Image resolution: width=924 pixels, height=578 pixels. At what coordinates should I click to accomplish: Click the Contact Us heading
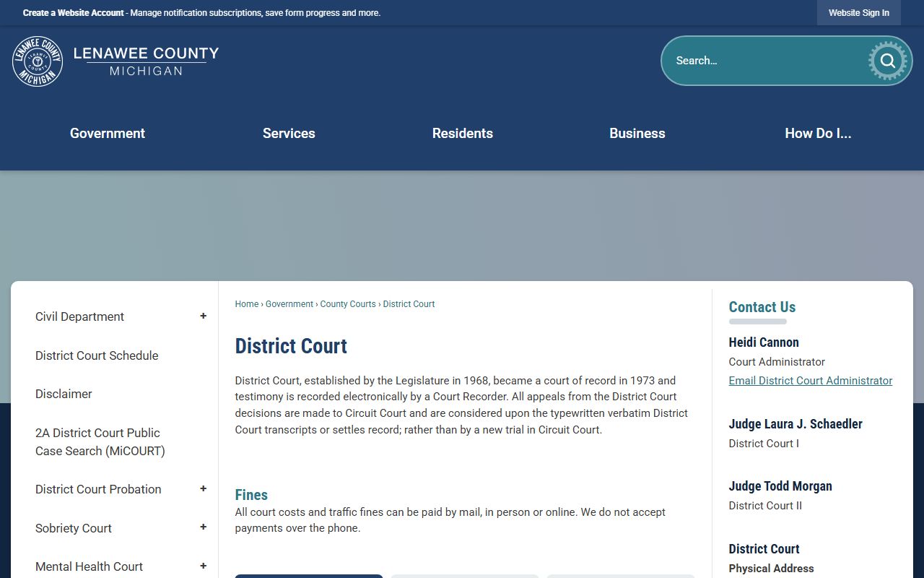762,307
